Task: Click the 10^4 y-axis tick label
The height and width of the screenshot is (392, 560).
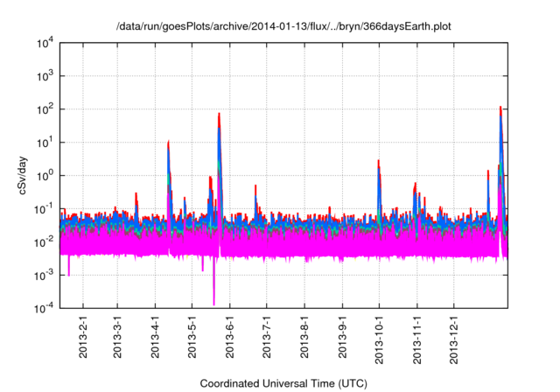Action: point(44,43)
